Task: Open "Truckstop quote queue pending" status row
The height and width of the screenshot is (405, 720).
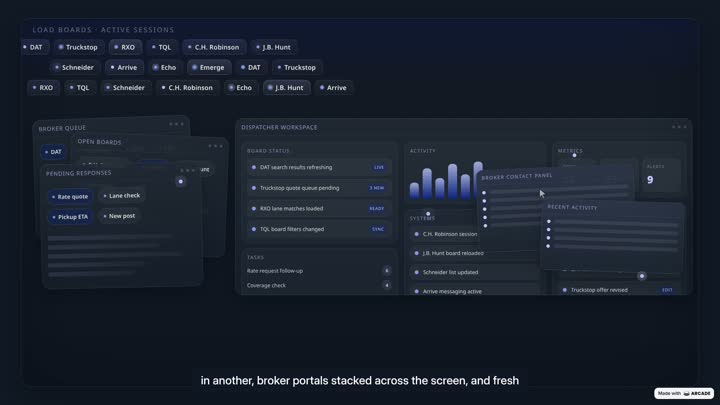Action: [x=319, y=188]
